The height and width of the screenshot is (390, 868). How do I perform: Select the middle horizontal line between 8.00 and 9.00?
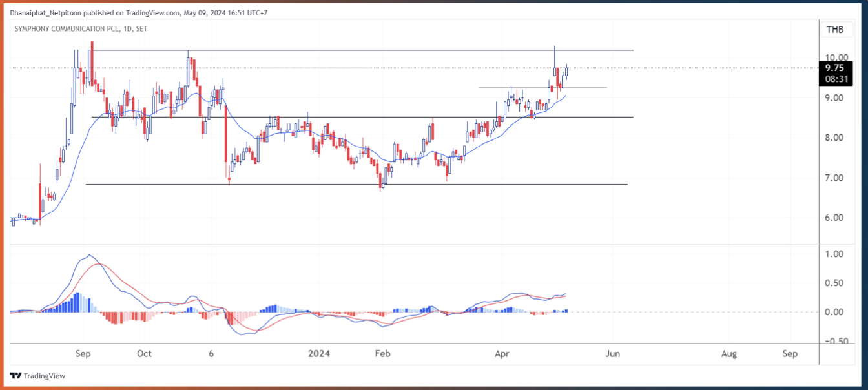tap(362, 117)
